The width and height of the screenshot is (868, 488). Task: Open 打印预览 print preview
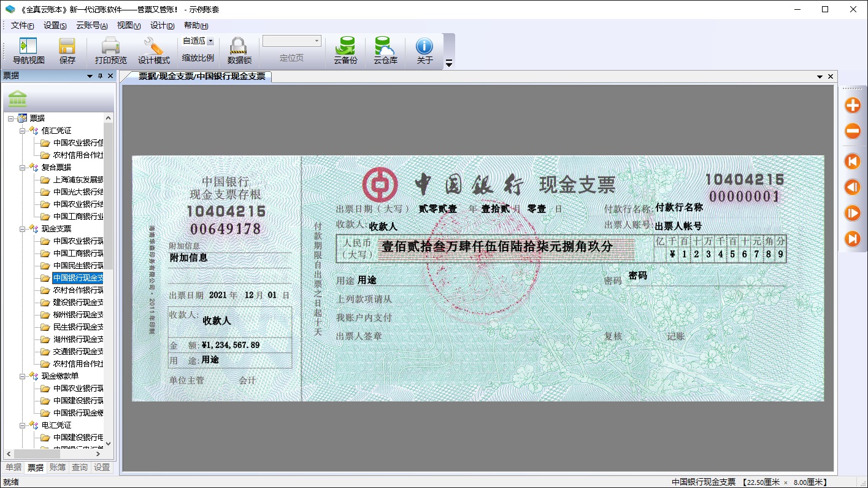tap(110, 51)
